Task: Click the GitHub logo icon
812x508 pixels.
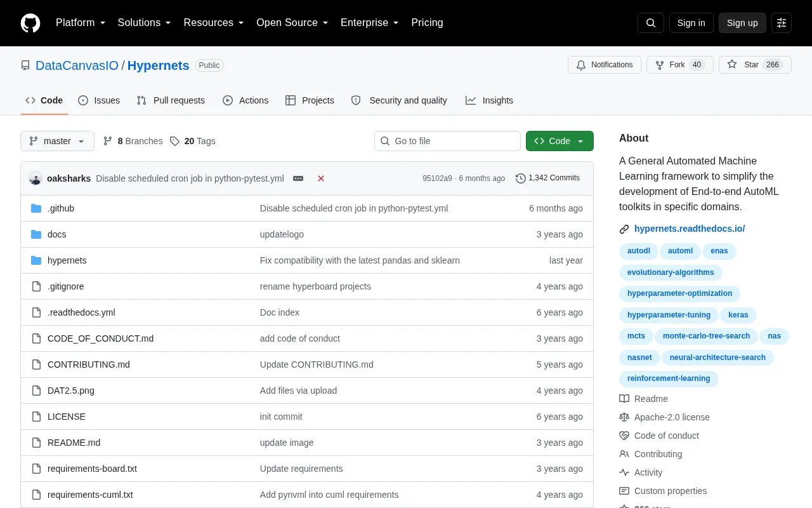Action: [x=30, y=23]
